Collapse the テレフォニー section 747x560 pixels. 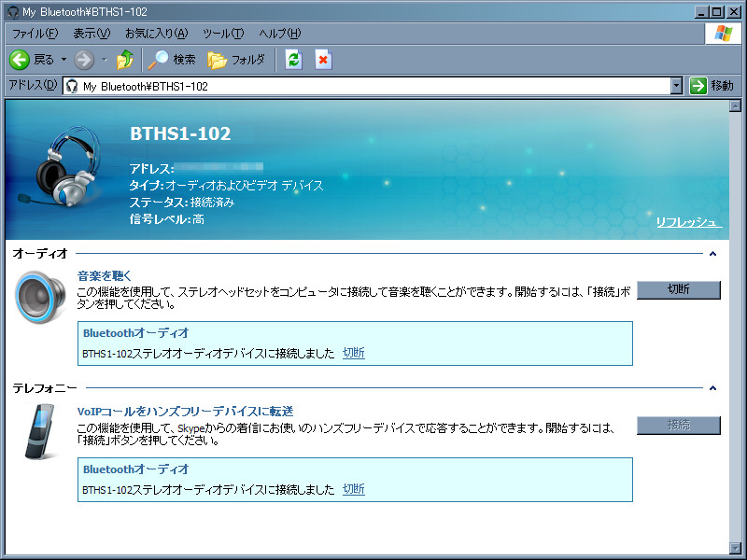[712, 388]
